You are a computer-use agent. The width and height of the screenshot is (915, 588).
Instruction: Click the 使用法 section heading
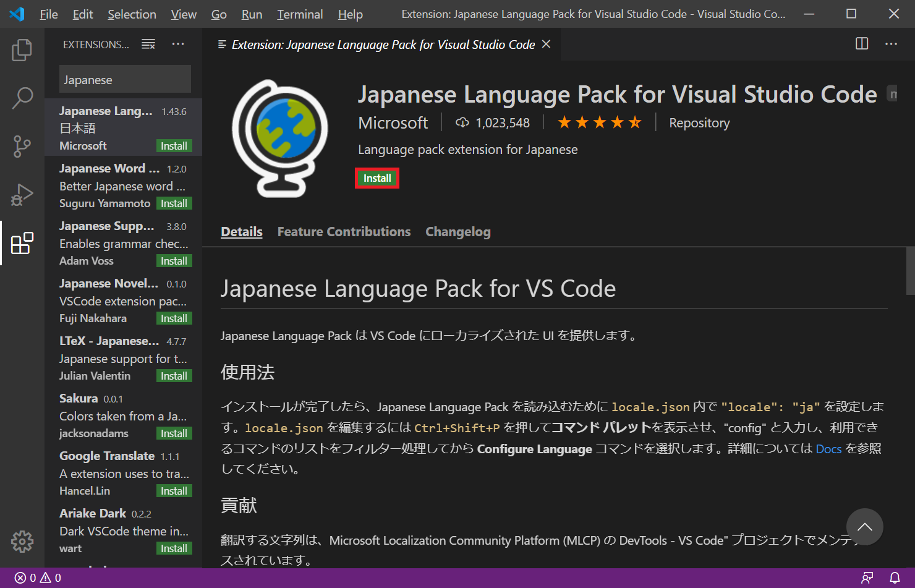[x=247, y=372]
